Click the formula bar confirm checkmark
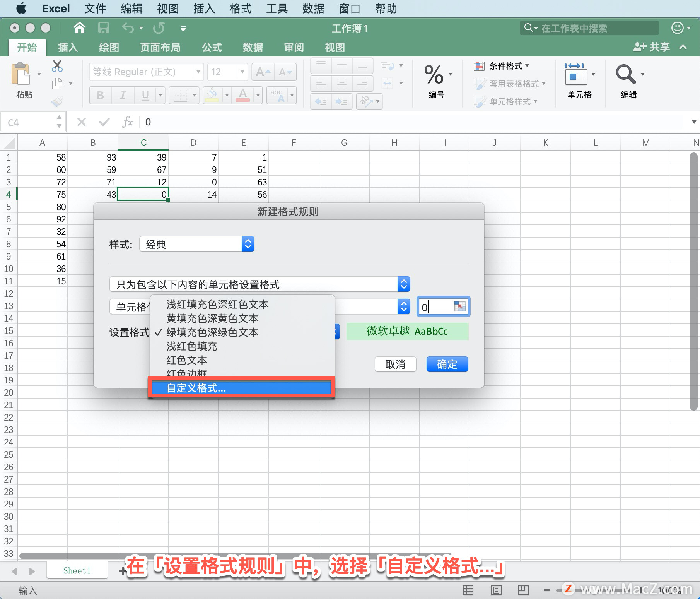Screen dimensions: 700x599 (104, 122)
